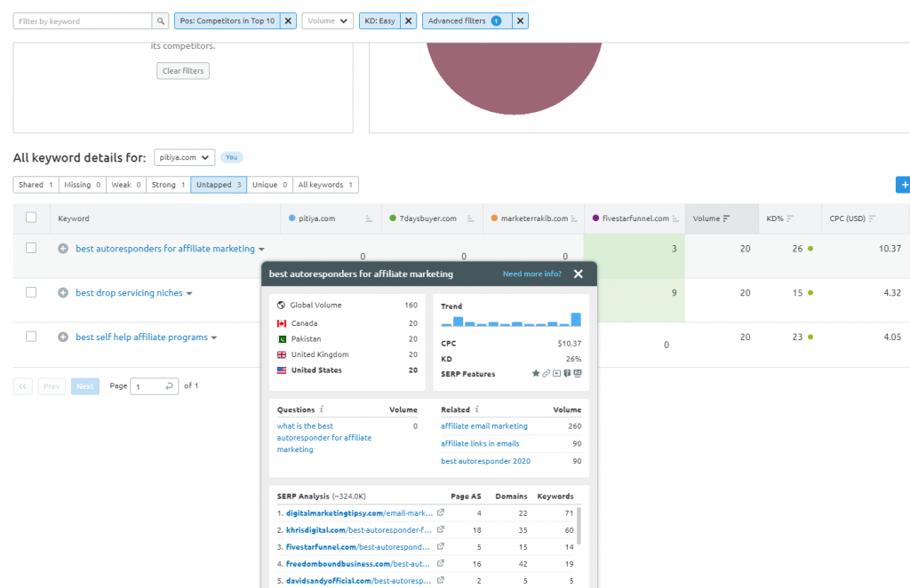
Task: Sort by CPC (USD) column icon
Action: [873, 219]
